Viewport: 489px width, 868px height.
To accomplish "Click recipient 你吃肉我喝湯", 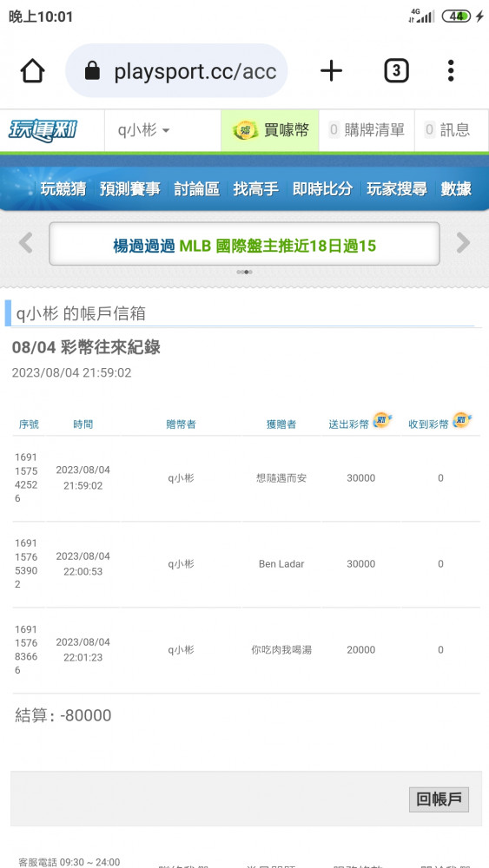I will click(x=281, y=650).
